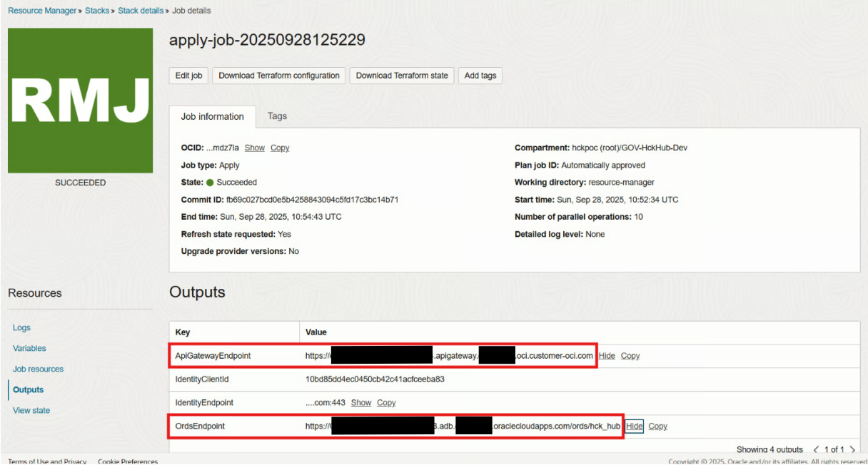Hide the ApiGatewayEndpoint value
868x465 pixels.
click(x=607, y=356)
